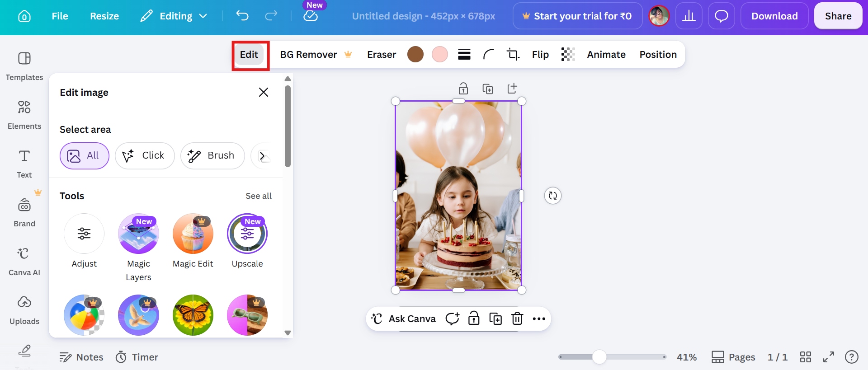Duplicate the page icon above canvas
868x370 pixels.
click(x=488, y=89)
